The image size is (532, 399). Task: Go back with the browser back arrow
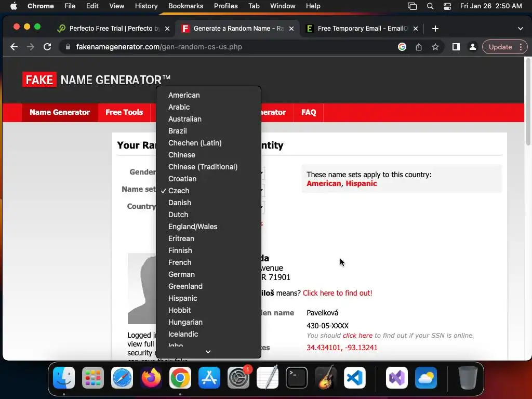click(x=14, y=47)
